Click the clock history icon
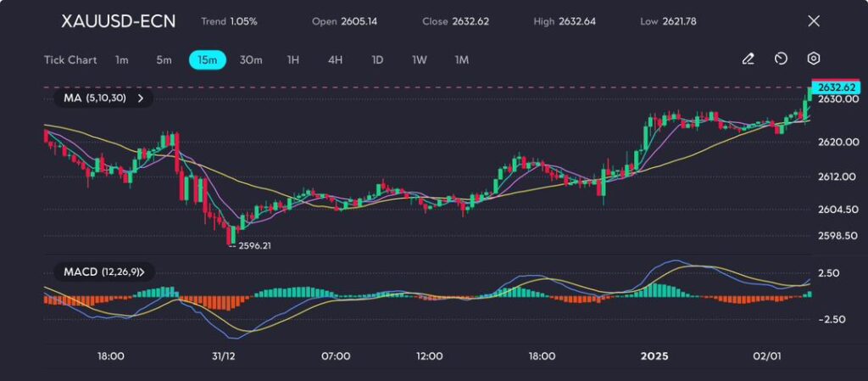 click(x=781, y=59)
